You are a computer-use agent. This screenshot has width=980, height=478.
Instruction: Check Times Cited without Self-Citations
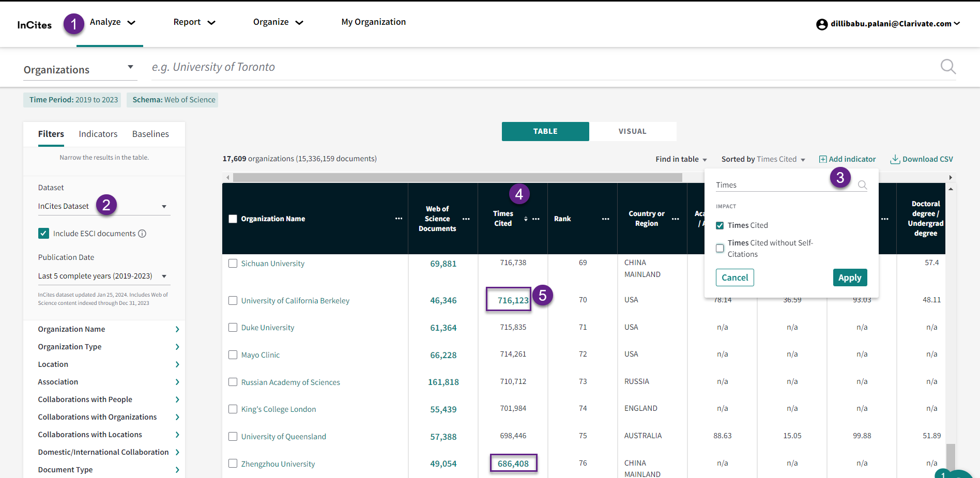719,248
